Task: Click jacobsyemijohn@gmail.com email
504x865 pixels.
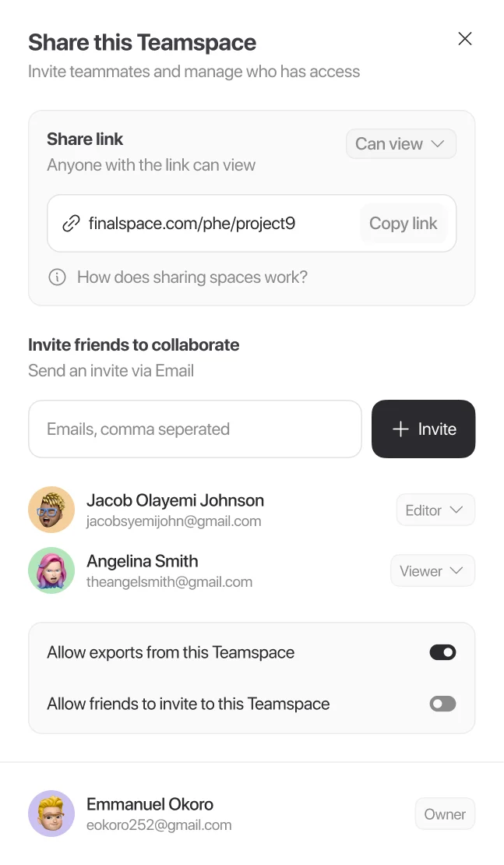Action: (174, 521)
